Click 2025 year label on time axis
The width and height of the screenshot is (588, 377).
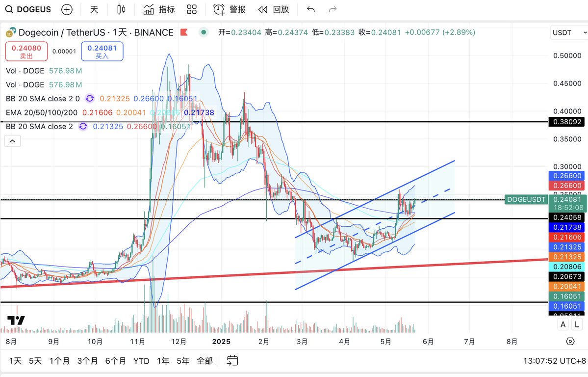221,341
